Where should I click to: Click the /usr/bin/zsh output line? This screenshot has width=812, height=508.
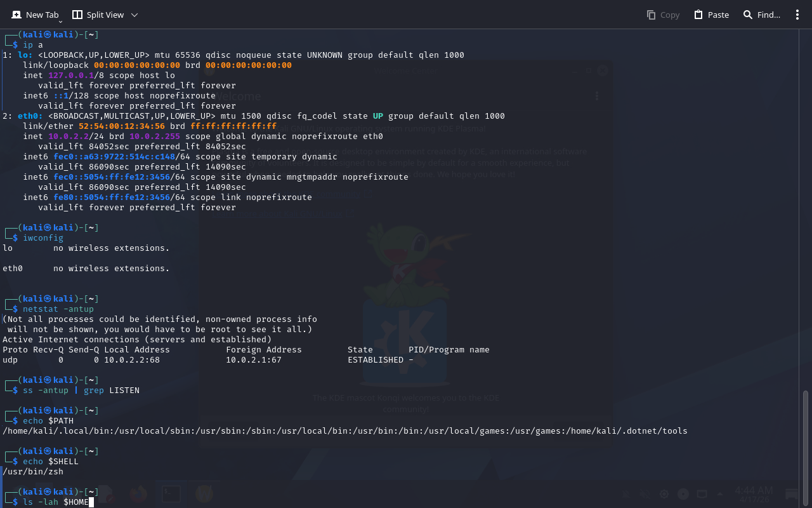click(33, 472)
